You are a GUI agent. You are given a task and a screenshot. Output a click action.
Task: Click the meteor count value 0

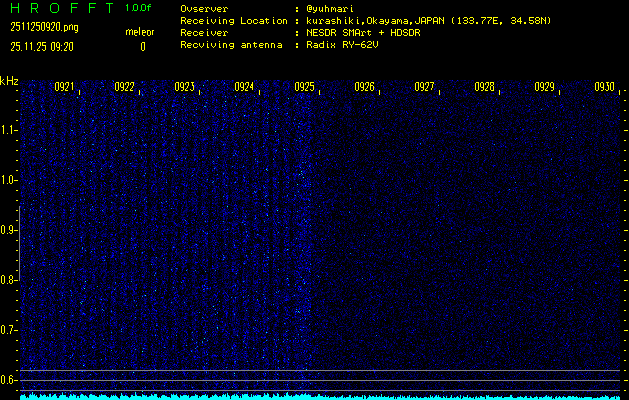click(x=142, y=46)
